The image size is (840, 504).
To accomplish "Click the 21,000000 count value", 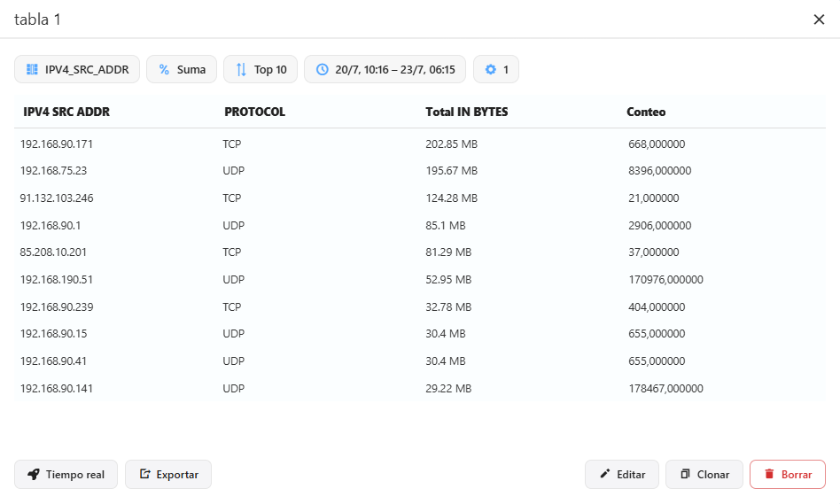I will (654, 198).
